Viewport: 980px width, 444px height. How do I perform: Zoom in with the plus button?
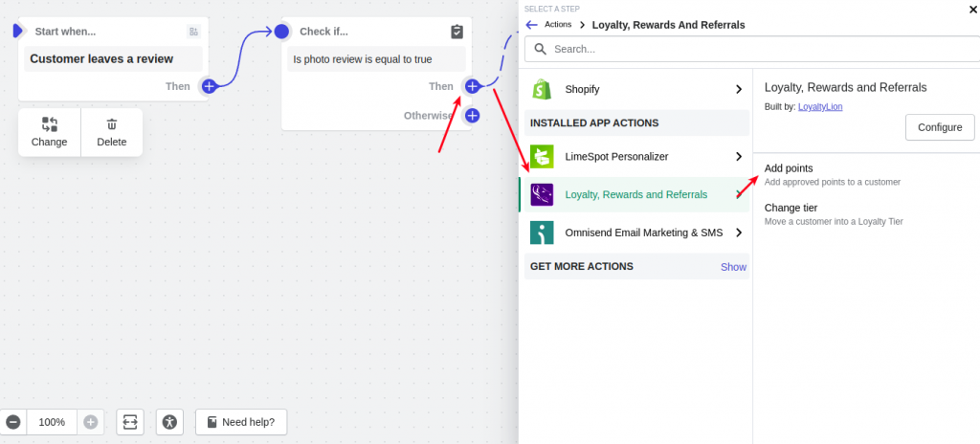coord(91,422)
